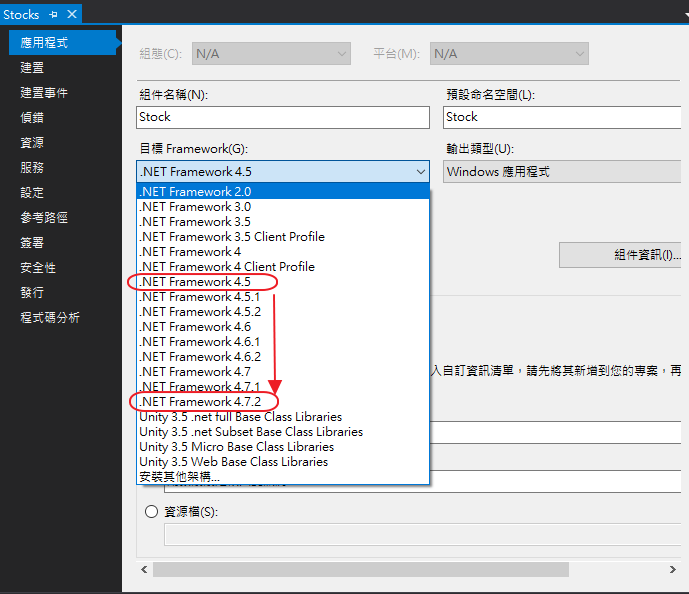
Task: Pin the Stocks document tab
Action: (x=54, y=14)
